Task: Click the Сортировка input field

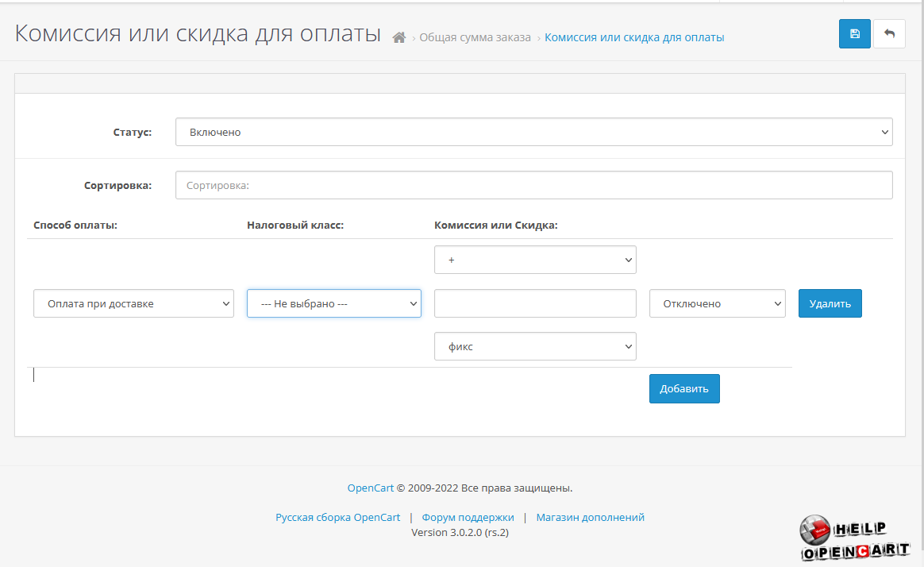Action: coord(533,185)
